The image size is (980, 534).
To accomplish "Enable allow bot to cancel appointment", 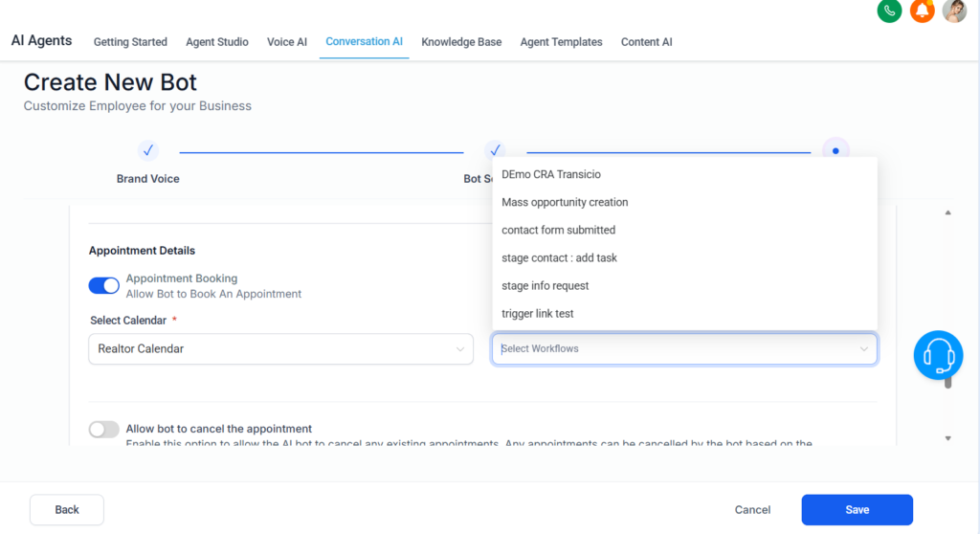I will [104, 430].
